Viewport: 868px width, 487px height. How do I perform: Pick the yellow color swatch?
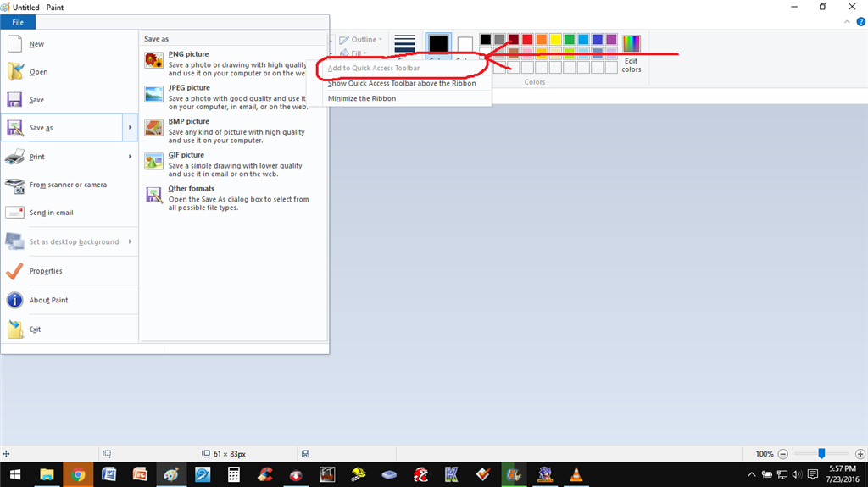click(555, 39)
